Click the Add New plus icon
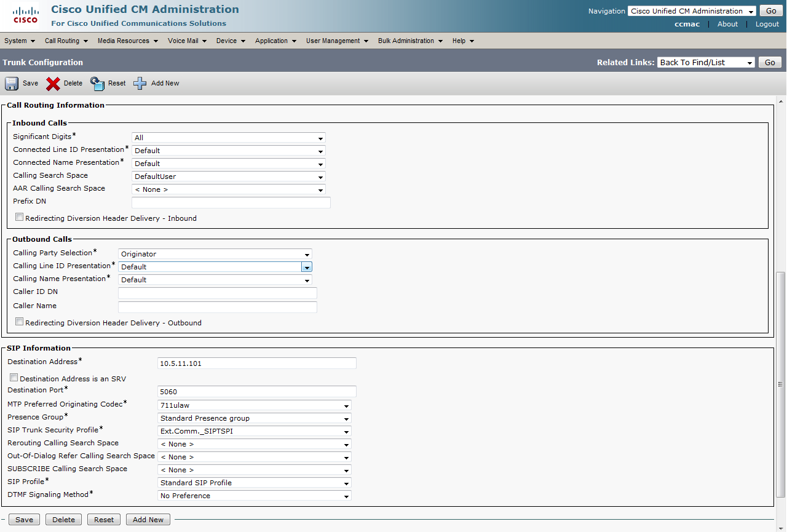Screen dimensions: 787x532 click(x=140, y=84)
